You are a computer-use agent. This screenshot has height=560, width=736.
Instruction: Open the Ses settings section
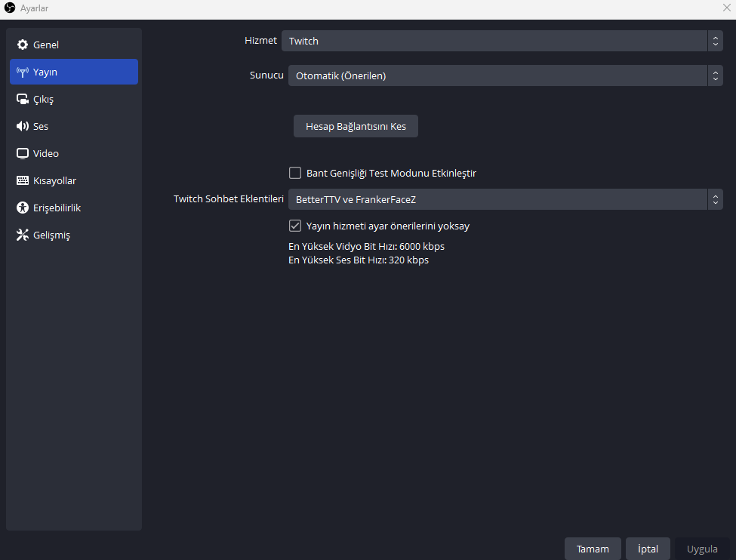point(74,126)
